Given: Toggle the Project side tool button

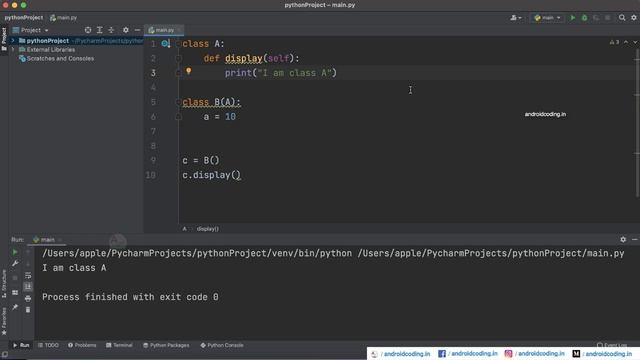Looking at the screenshot, I should point(4,39).
